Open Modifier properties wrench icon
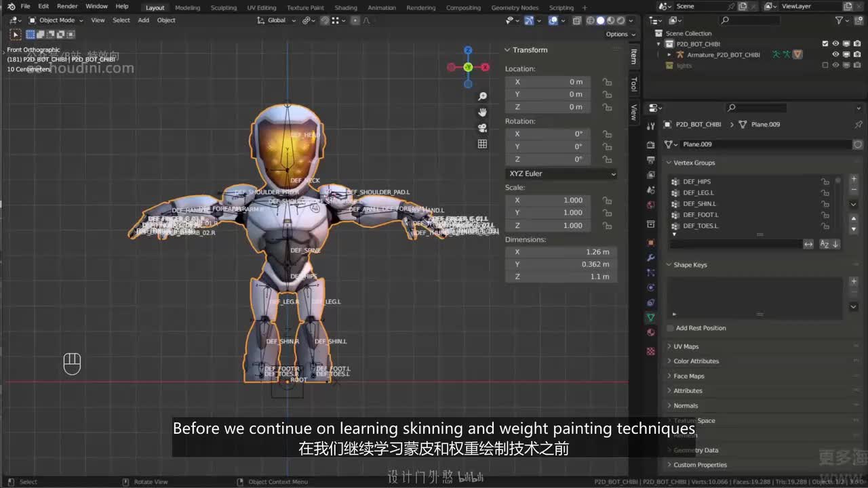Viewport: 868px width, 488px height. point(651,258)
